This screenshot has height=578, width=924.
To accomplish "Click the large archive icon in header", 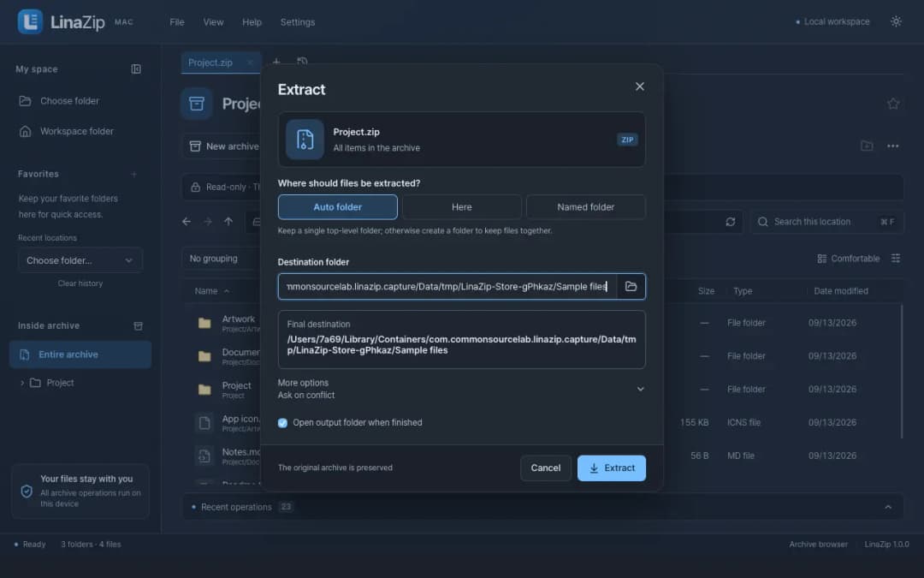I will tap(196, 104).
